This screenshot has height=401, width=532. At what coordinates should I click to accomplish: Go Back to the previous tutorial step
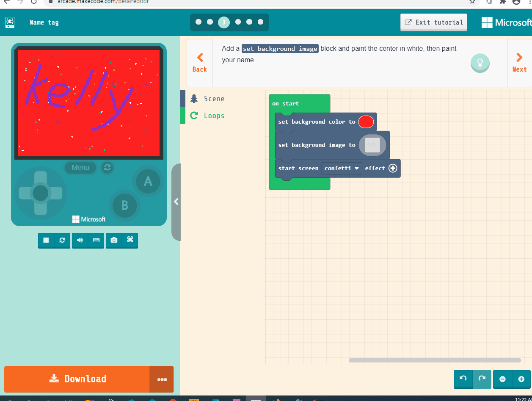click(x=200, y=63)
